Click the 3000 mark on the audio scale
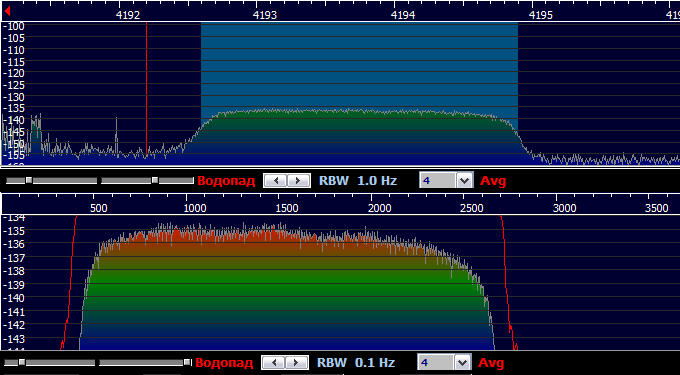The height and width of the screenshot is (375, 680). 564,209
